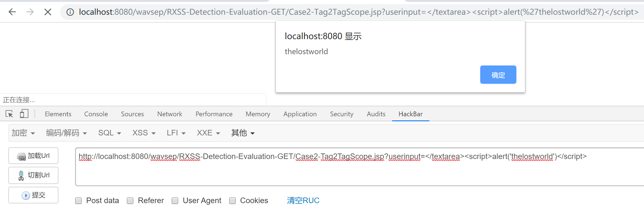The height and width of the screenshot is (207, 644).
Task: Select the scissors 切割Url tool
Action: 33,175
